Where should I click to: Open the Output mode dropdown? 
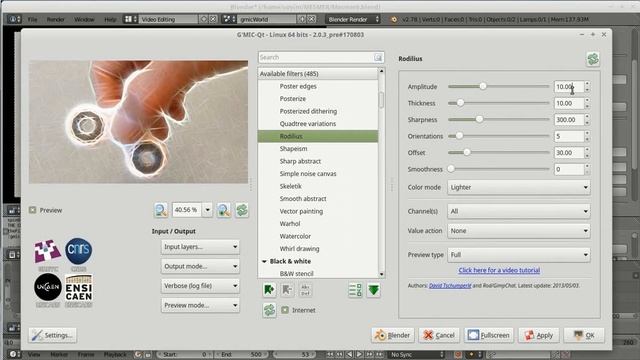pos(200,266)
